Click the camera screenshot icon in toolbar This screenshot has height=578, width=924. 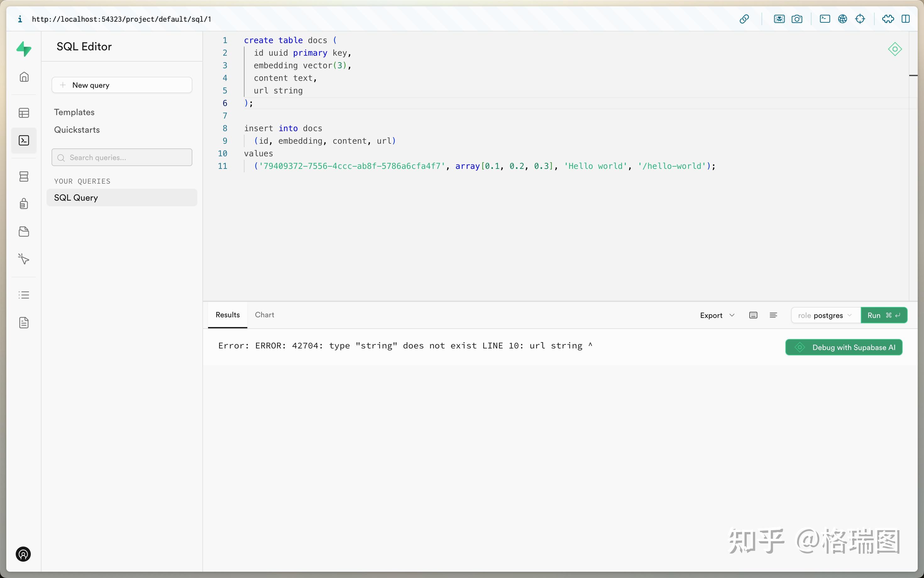pos(797,19)
